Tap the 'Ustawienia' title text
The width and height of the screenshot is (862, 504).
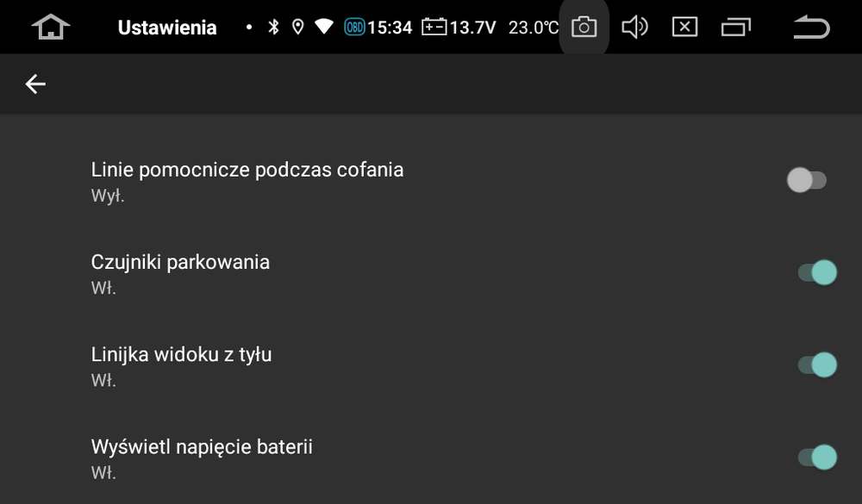[x=167, y=27]
